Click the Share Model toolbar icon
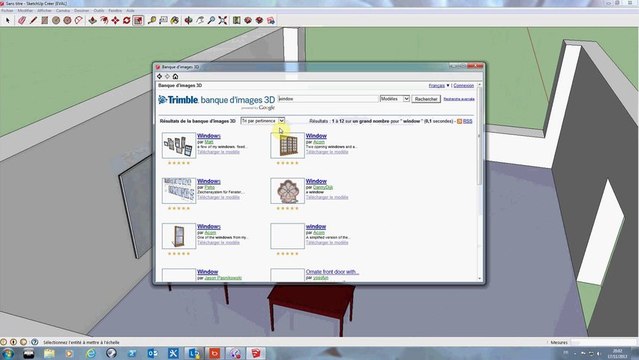This screenshot has height=360, width=639. pos(260,20)
